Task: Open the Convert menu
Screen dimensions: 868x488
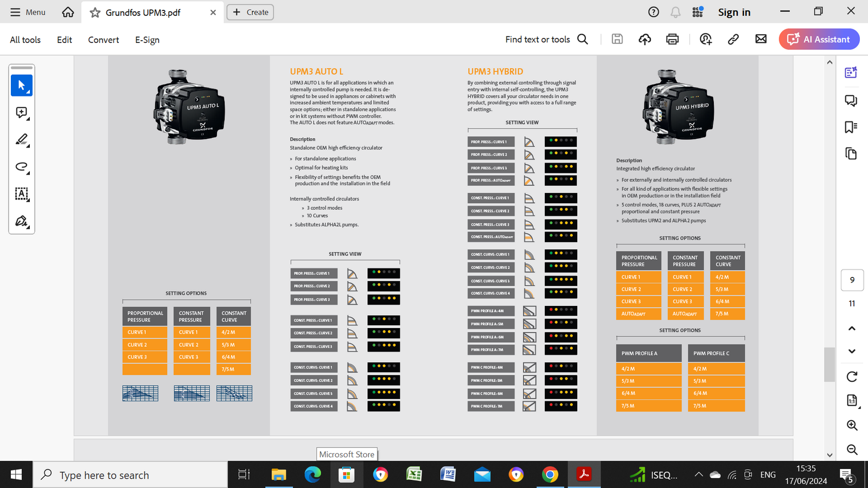Action: (104, 40)
